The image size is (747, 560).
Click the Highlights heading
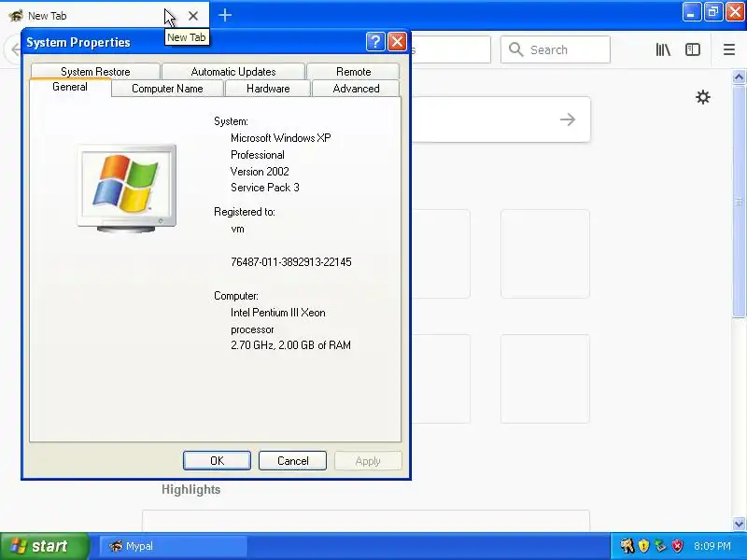[191, 489]
